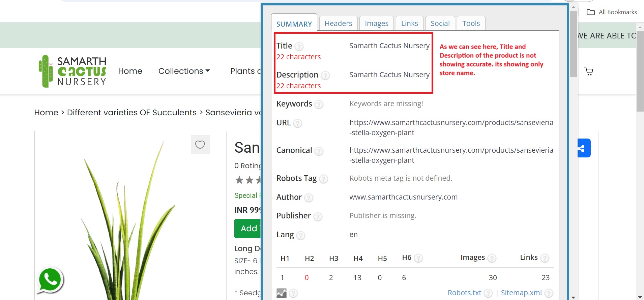Click the WhatsApp chat icon
This screenshot has width=644, height=300.
pyautogui.click(x=51, y=280)
